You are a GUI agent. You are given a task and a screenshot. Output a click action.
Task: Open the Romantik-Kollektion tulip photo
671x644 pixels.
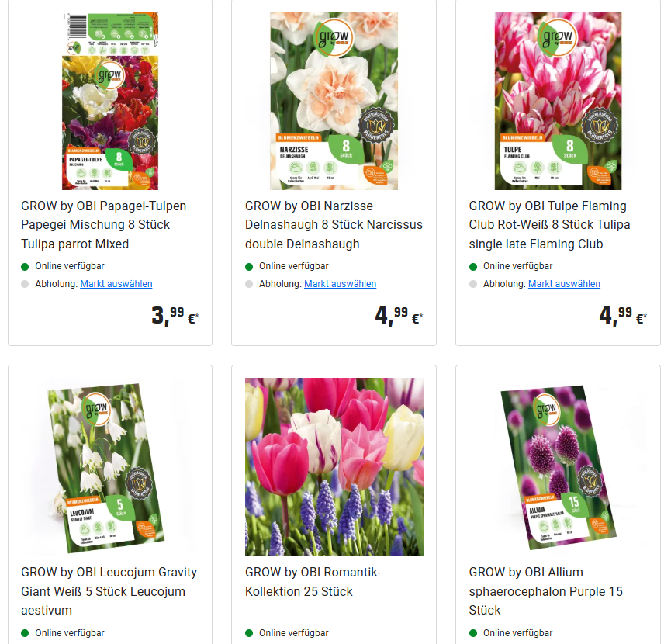[334, 467]
